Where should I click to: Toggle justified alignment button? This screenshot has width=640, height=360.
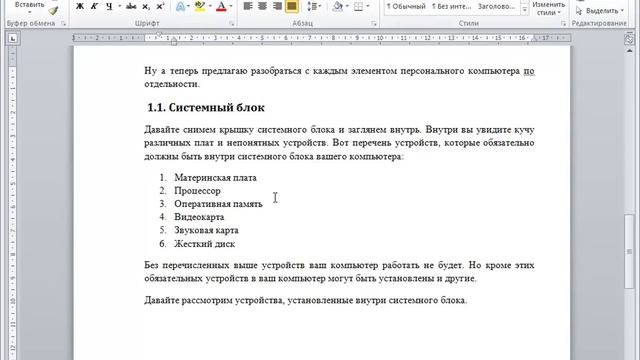(x=292, y=6)
